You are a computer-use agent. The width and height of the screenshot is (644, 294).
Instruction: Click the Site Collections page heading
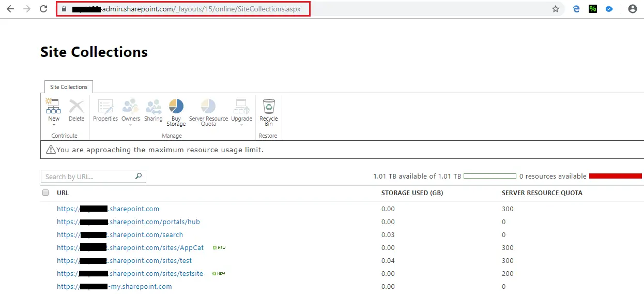pyautogui.click(x=94, y=52)
